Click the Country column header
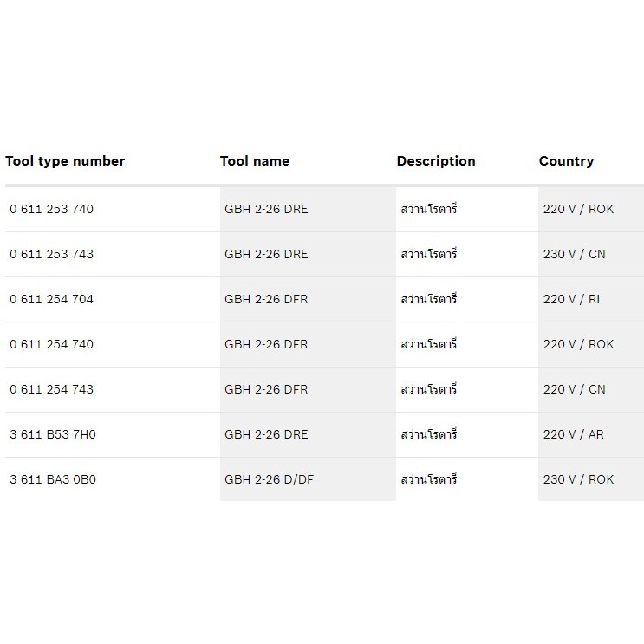Image resolution: width=644 pixels, height=644 pixels. [x=566, y=161]
